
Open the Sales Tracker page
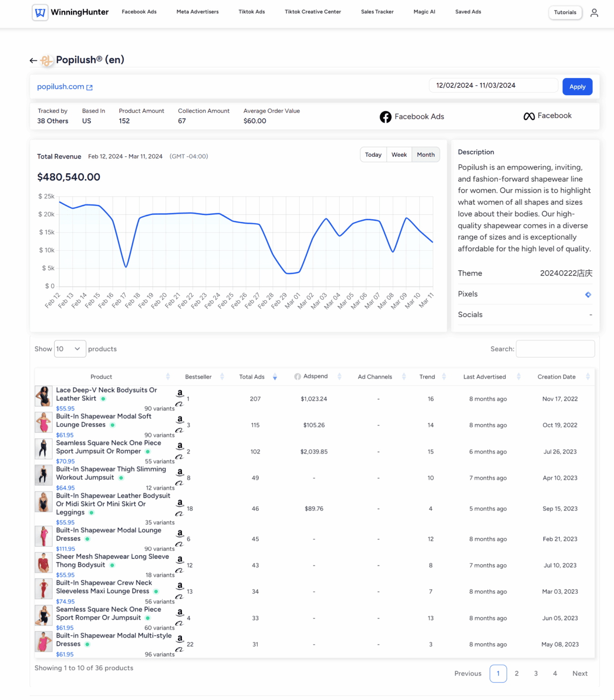coord(377,12)
